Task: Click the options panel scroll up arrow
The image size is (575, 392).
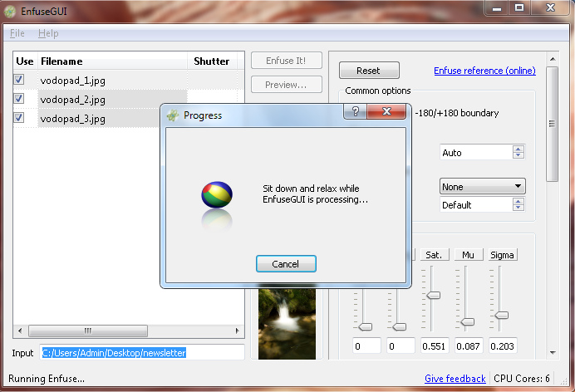Action: point(553,59)
